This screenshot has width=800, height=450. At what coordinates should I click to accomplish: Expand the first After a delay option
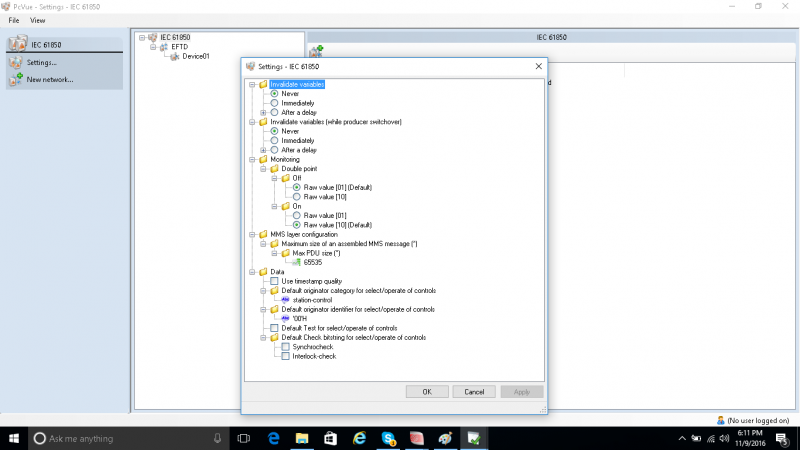click(x=263, y=113)
